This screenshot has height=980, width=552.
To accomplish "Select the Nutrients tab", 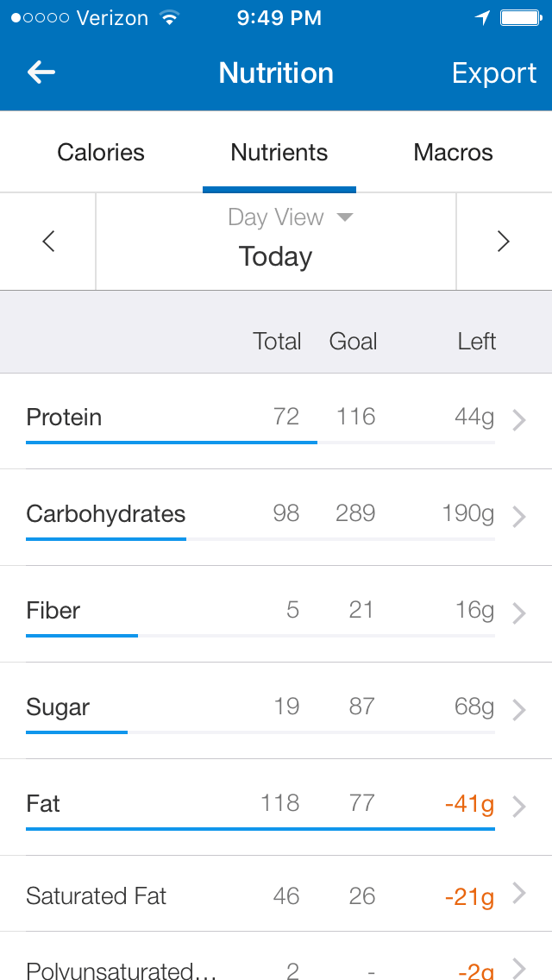I will click(x=279, y=153).
